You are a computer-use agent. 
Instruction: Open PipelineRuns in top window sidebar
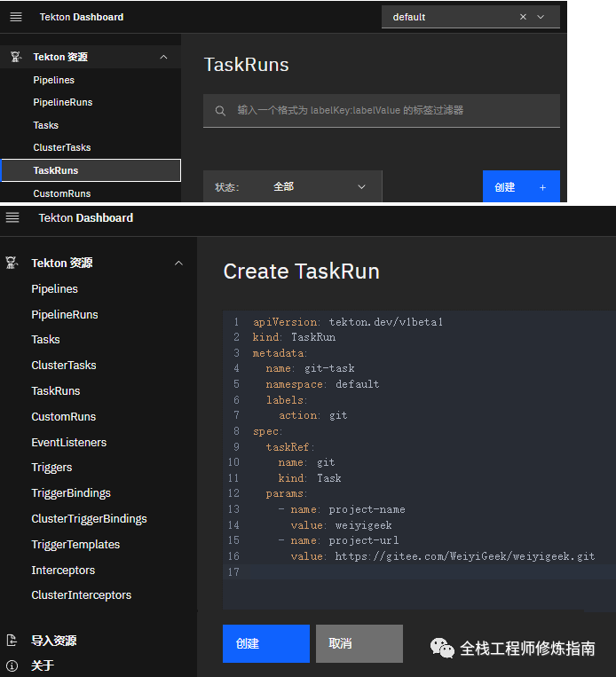(x=63, y=102)
